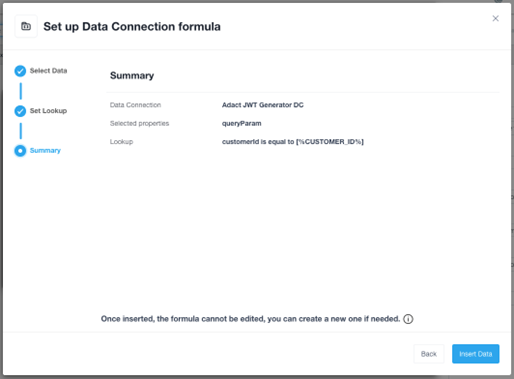This screenshot has width=514, height=379.
Task: Click the Selected properties field label
Action: coord(139,123)
